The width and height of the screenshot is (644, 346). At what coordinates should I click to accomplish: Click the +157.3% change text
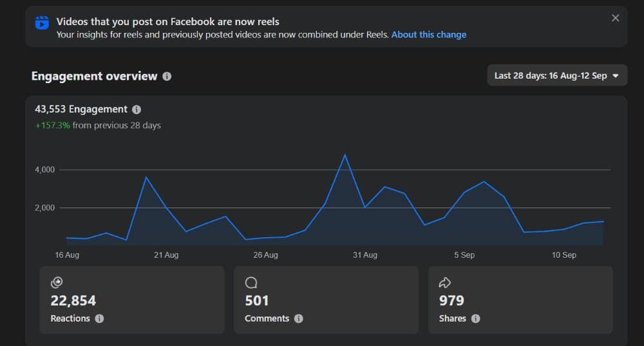(53, 126)
